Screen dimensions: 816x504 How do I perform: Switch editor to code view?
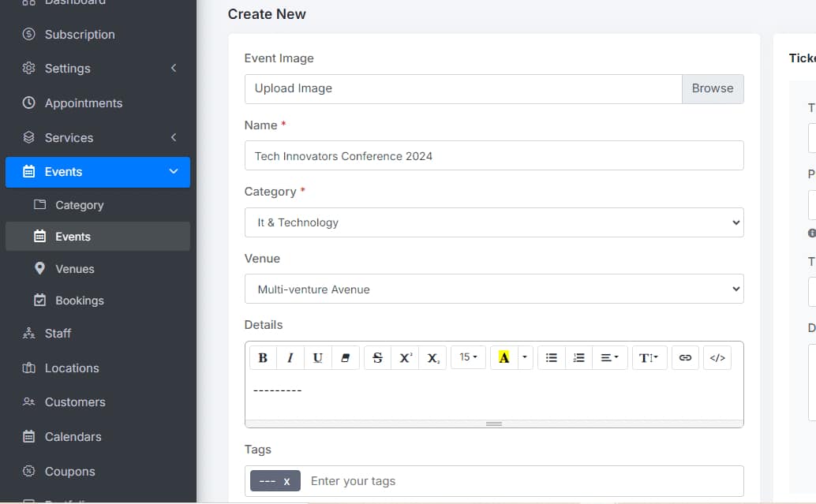click(x=717, y=357)
